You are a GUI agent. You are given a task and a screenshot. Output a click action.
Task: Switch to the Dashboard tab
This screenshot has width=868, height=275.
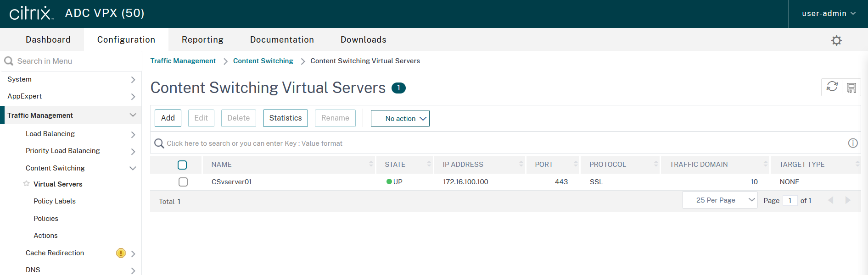pyautogui.click(x=48, y=40)
